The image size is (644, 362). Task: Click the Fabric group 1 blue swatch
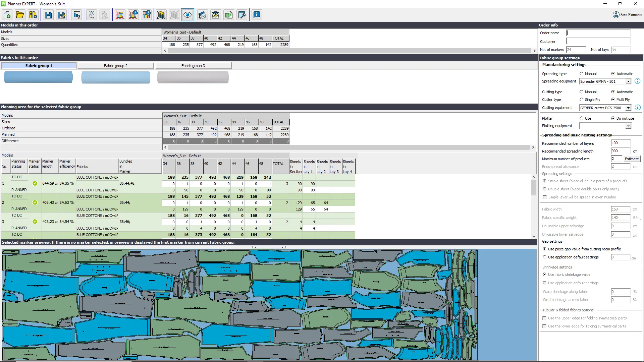38,77
